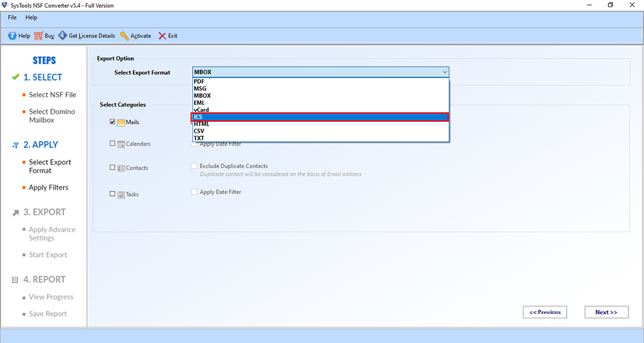Minimize the NSF Converter window
Image resolution: width=644 pixels, height=343 pixels.
point(589,5)
